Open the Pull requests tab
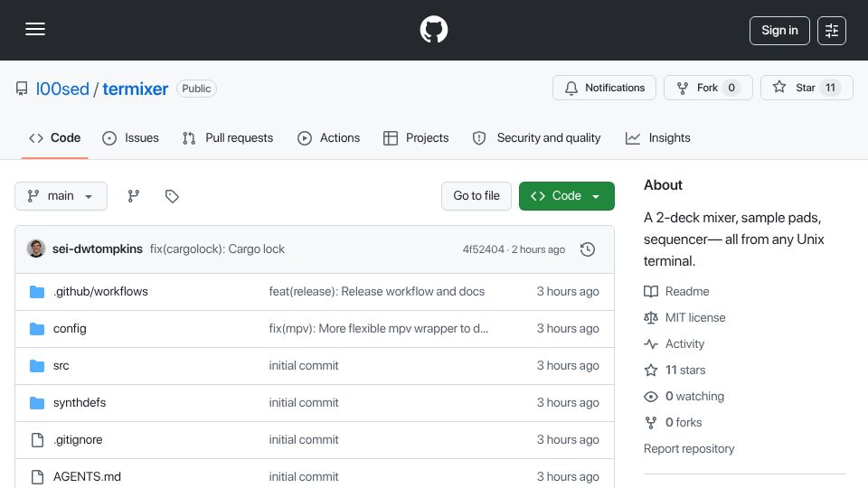 pos(228,137)
